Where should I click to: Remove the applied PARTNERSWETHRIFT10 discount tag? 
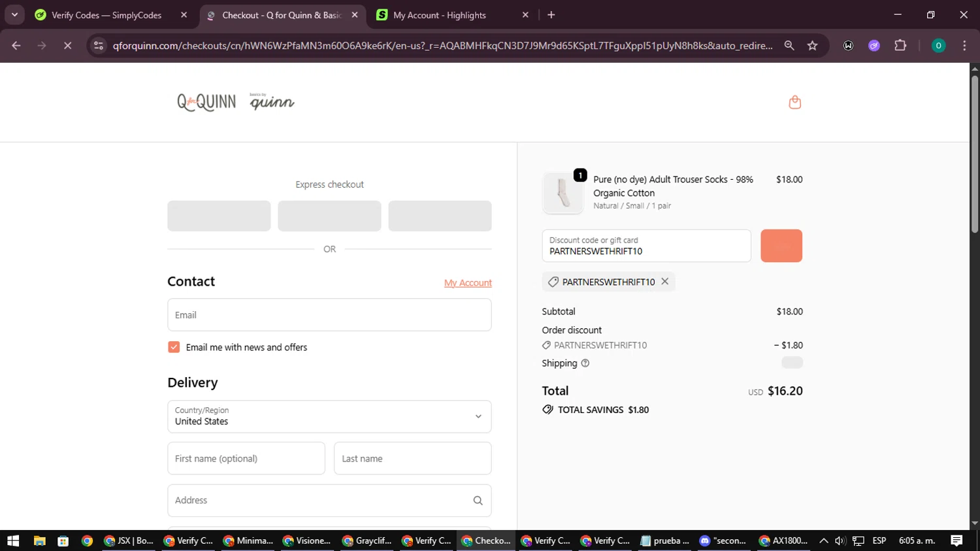(664, 281)
